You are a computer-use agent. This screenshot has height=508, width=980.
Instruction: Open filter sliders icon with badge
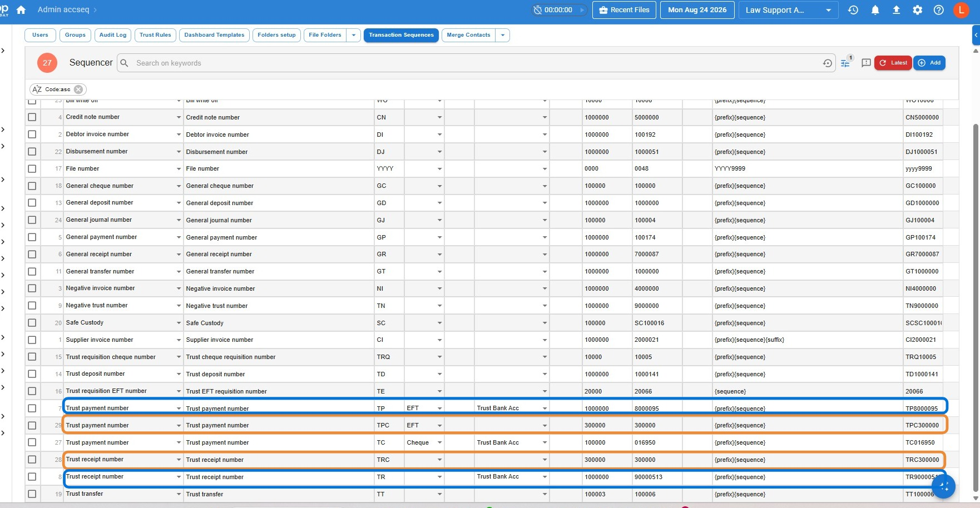pos(845,62)
